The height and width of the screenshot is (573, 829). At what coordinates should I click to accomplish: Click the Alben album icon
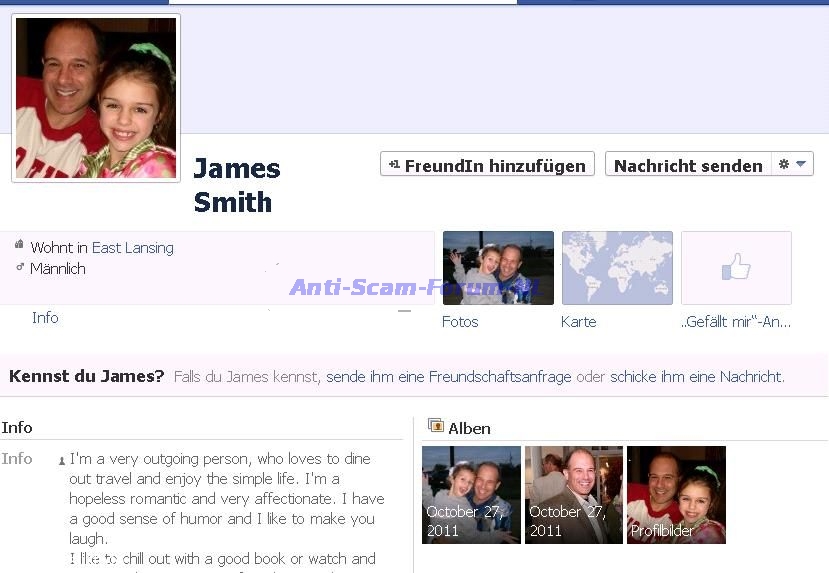pyautogui.click(x=435, y=426)
